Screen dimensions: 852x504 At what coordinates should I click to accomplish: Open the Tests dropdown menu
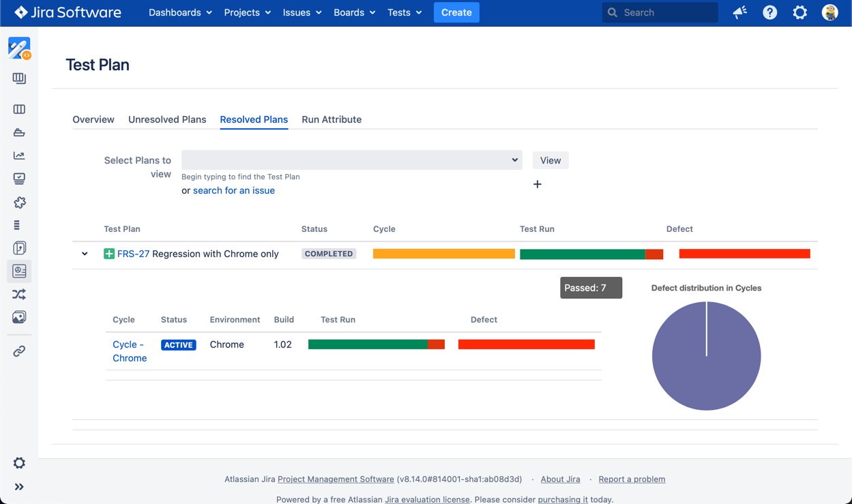(x=405, y=12)
